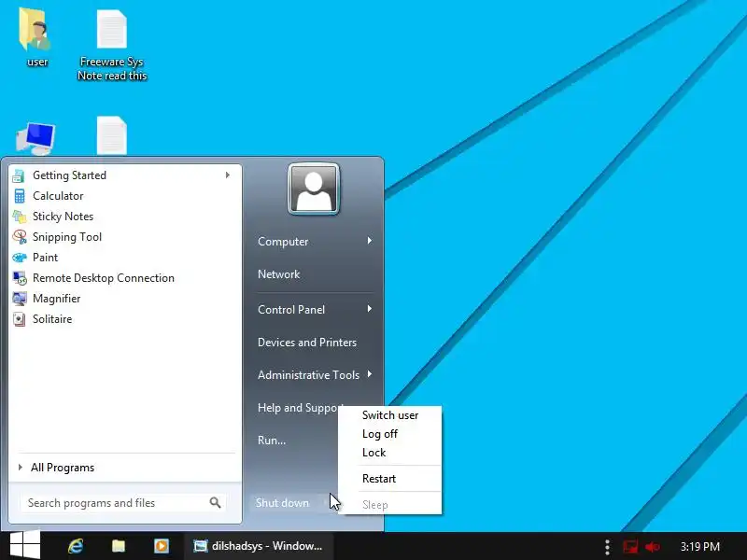Click the Calculator text label
Screen dimensions: 747x560
[x=58, y=196]
